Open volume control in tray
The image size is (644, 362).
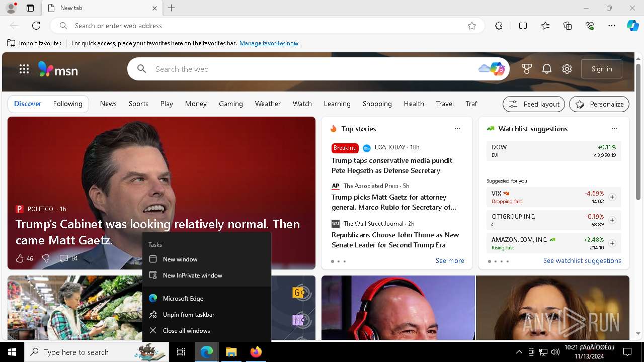555,352
